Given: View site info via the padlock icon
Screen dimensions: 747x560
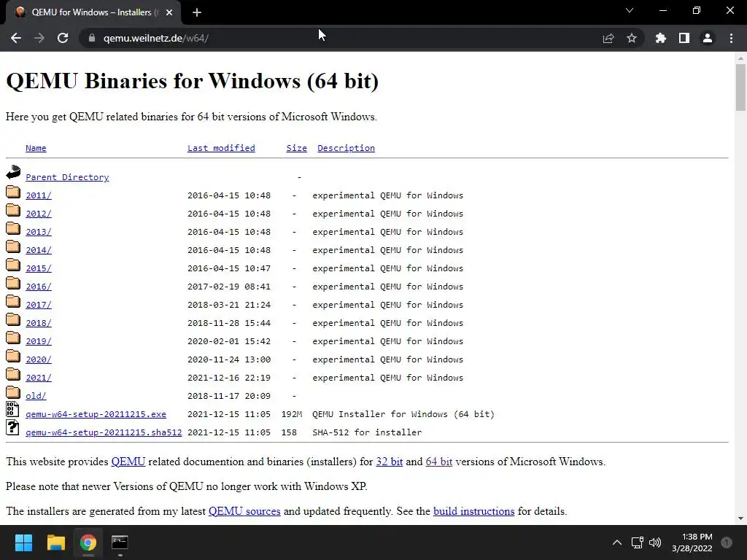Looking at the screenshot, I should coord(92,38).
